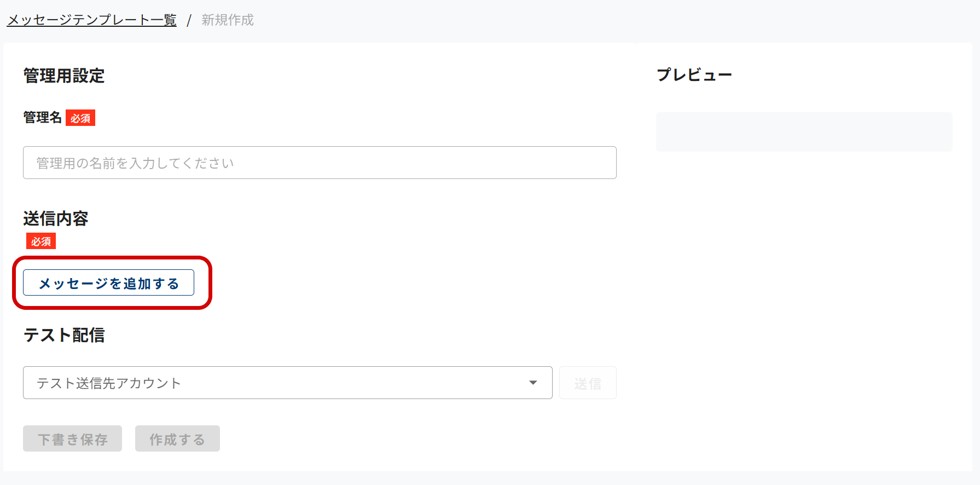The width and height of the screenshot is (980, 485).
Task: Click the 送信内容 section heading
Action: pyautogui.click(x=56, y=218)
